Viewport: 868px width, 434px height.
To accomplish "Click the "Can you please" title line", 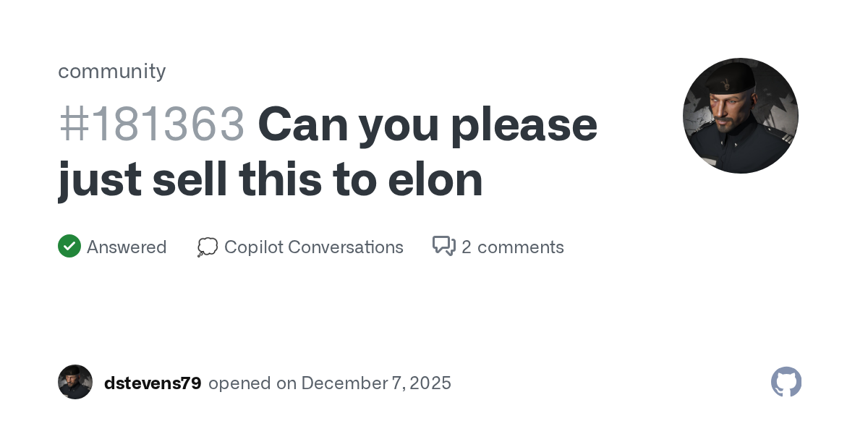I will coord(427,124).
